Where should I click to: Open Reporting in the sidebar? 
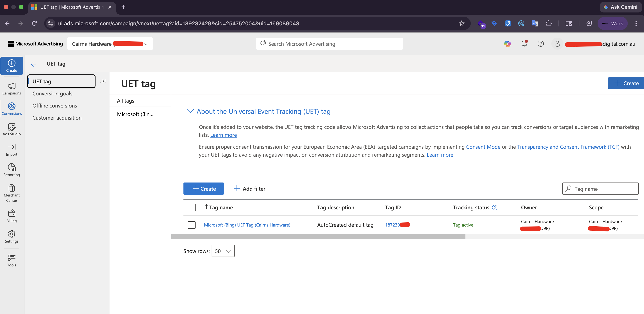(12, 170)
